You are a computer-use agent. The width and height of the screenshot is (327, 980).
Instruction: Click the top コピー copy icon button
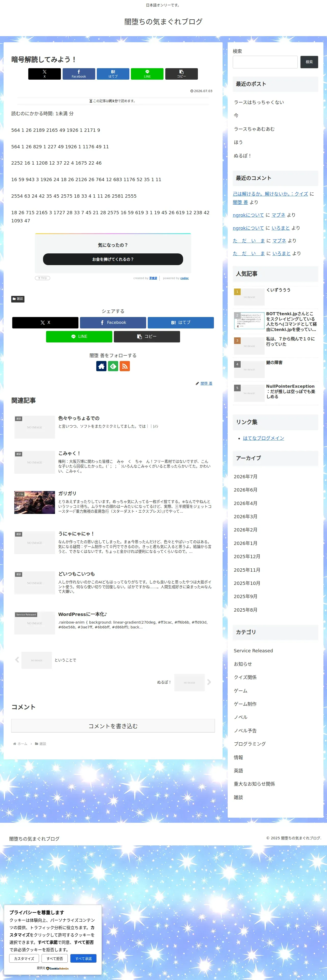click(x=181, y=74)
